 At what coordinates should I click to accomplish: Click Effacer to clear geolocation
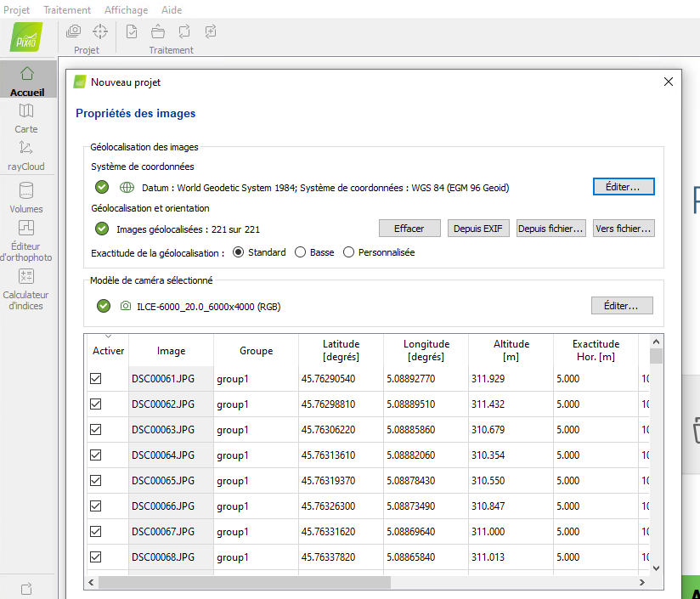pyautogui.click(x=409, y=228)
